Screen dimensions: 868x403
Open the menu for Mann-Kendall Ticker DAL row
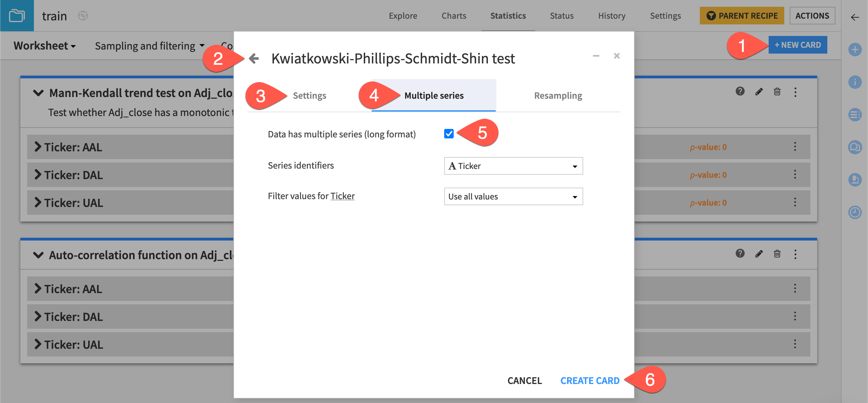795,174
